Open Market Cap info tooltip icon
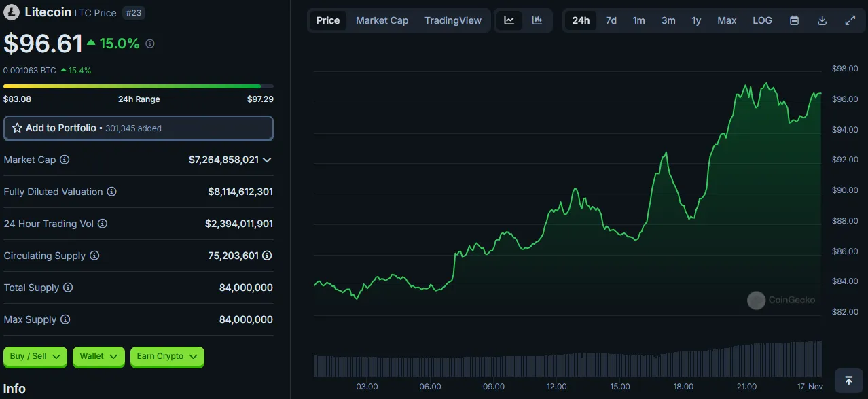This screenshot has height=399, width=868. 65,160
